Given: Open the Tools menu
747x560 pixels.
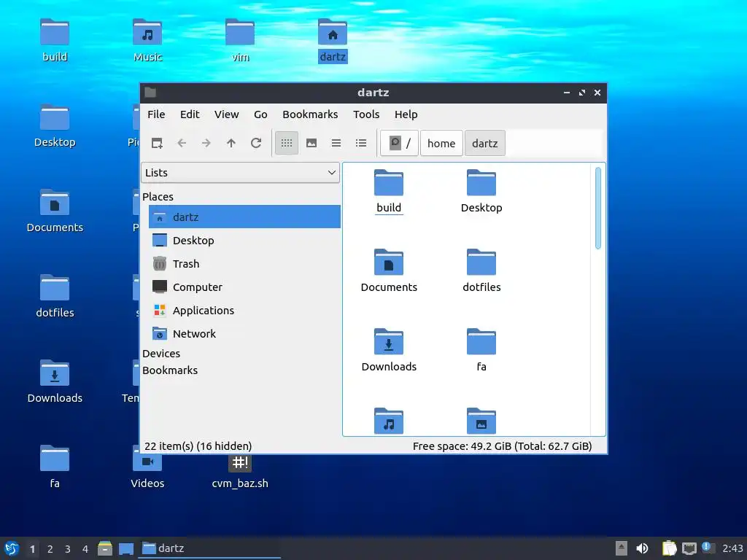Looking at the screenshot, I should pyautogui.click(x=366, y=114).
